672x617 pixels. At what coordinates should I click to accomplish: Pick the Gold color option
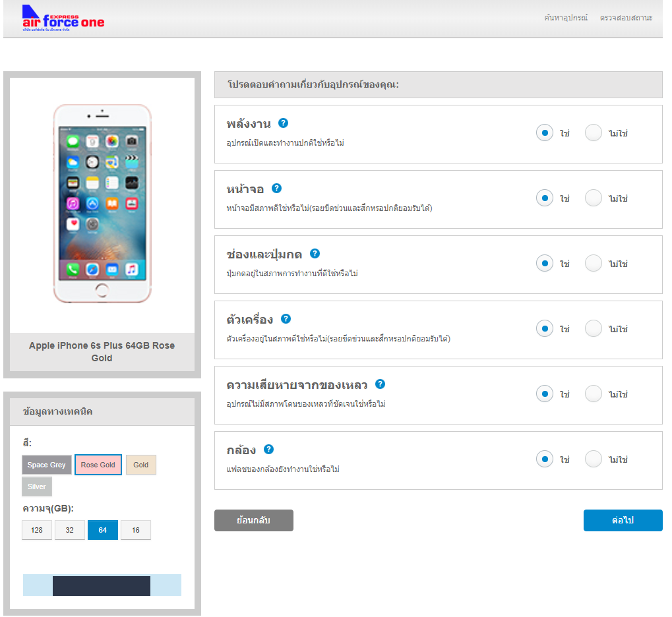tap(141, 465)
